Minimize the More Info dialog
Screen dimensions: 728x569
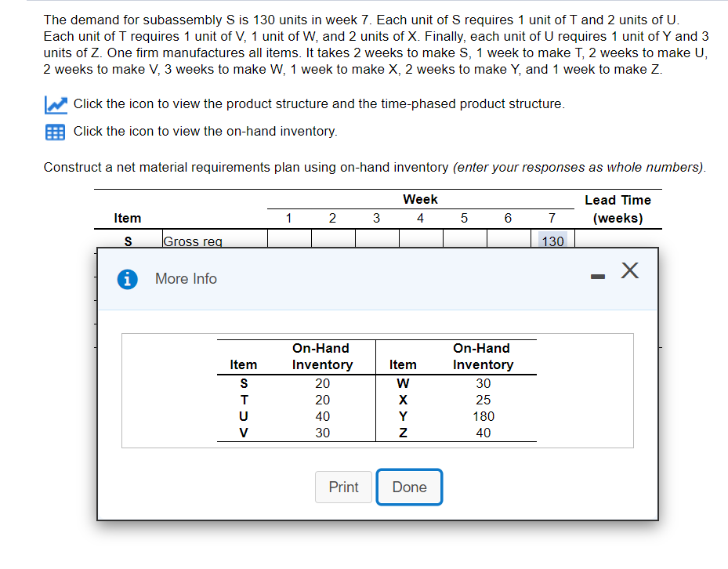(598, 277)
